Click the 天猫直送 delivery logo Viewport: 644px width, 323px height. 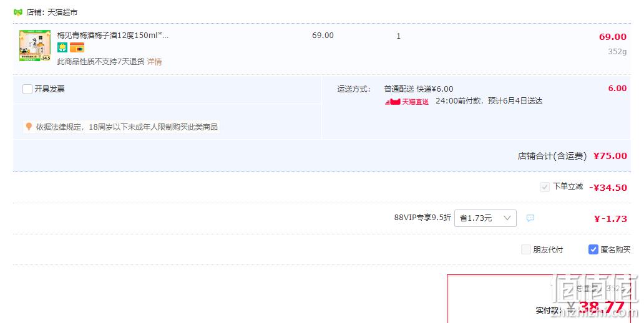pos(407,102)
